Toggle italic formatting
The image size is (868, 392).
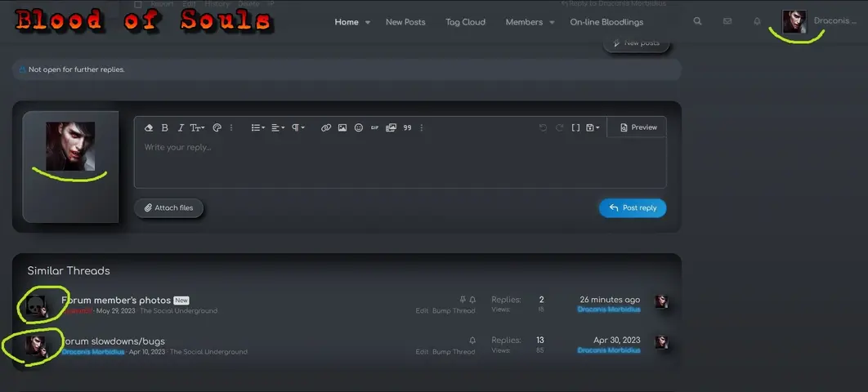point(181,127)
